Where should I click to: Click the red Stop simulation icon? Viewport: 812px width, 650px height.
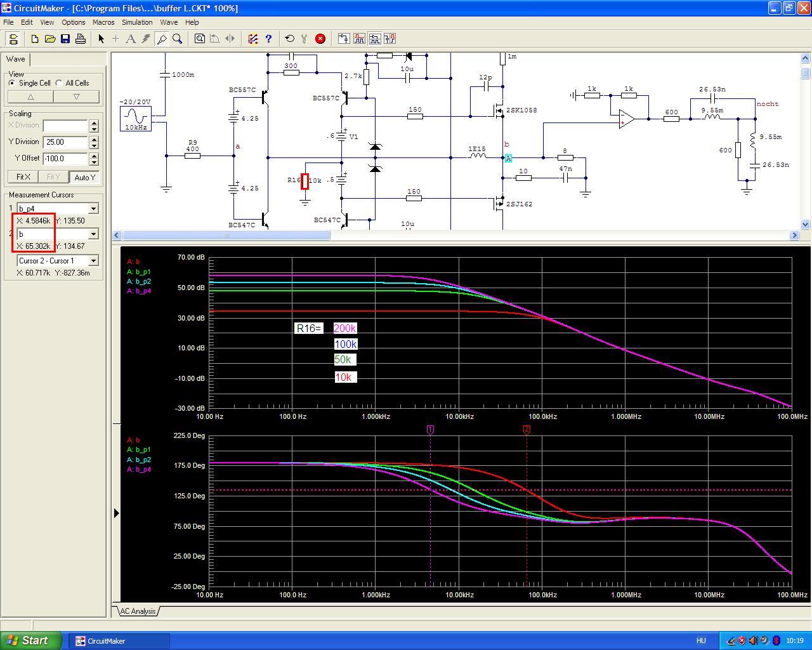pos(320,39)
